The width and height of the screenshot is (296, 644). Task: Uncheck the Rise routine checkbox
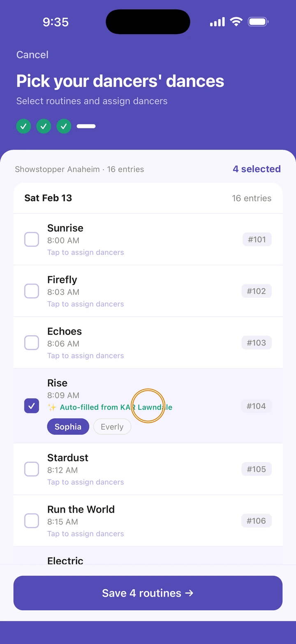pos(32,406)
